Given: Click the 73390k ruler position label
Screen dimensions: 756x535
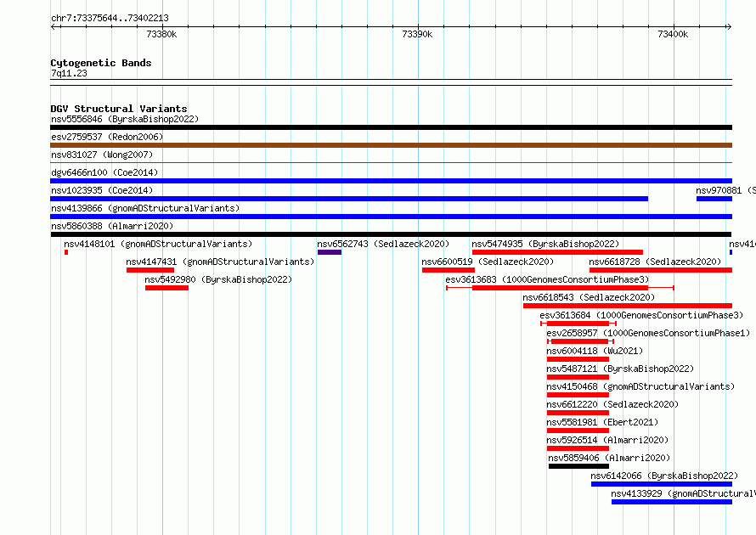Looking at the screenshot, I should [417, 34].
